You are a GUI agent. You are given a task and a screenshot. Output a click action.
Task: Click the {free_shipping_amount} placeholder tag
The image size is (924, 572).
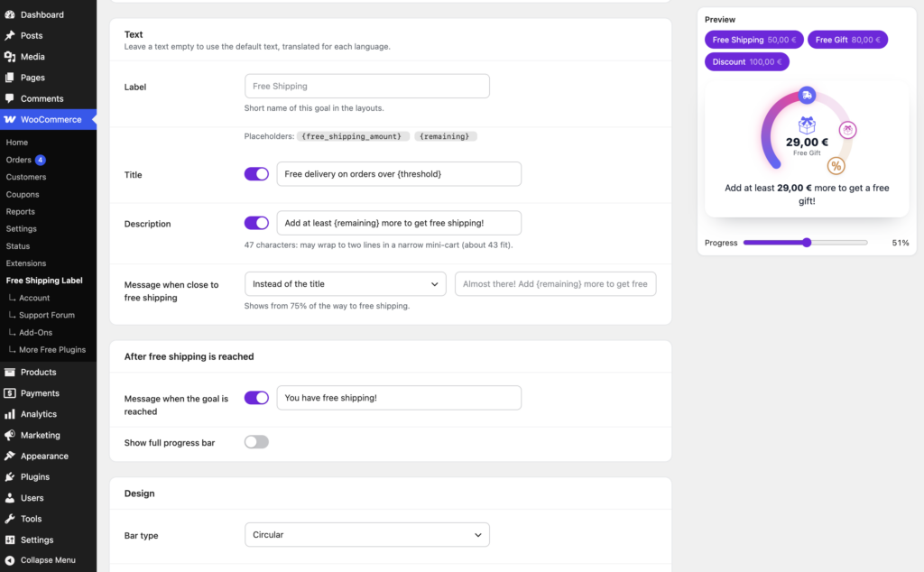click(352, 136)
